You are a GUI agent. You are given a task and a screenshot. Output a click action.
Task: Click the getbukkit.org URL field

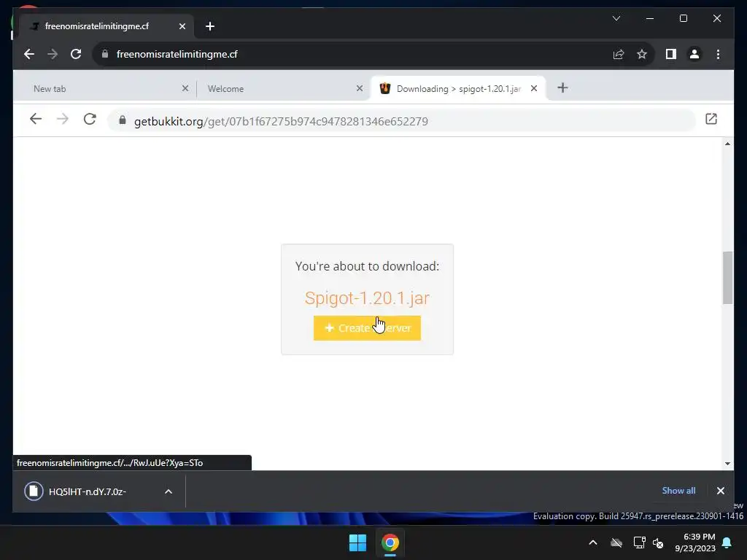tap(401, 121)
